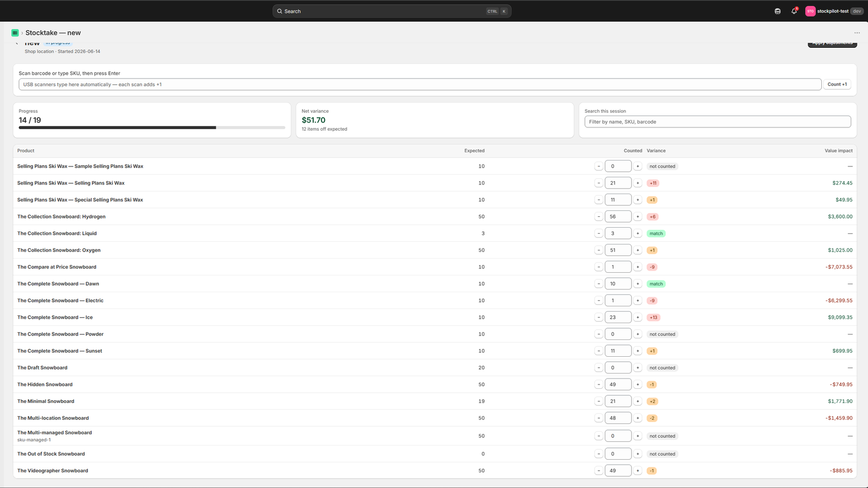Decrease count for The Hidden Snowboard
Screen dimensions: 868x488
pyautogui.click(x=598, y=384)
